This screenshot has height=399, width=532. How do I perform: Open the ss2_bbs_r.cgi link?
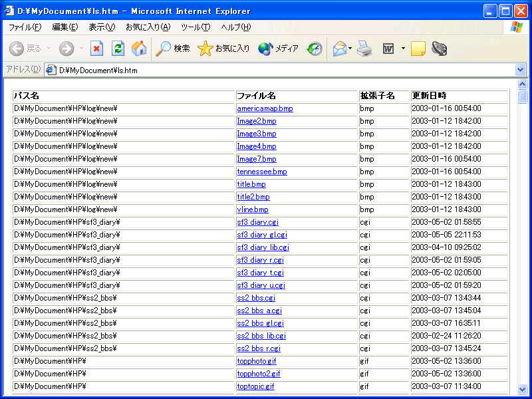pyautogui.click(x=259, y=348)
